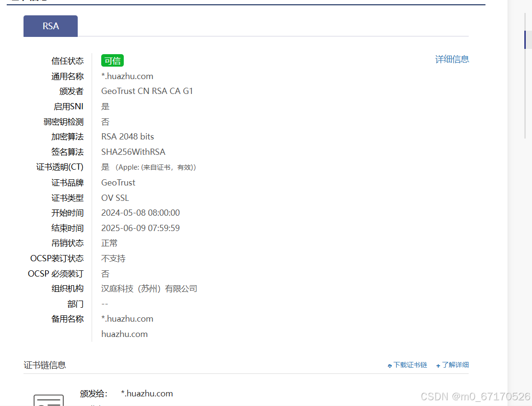Click the CT value 是 (Apple: 来自证书, 有效)

149,167
